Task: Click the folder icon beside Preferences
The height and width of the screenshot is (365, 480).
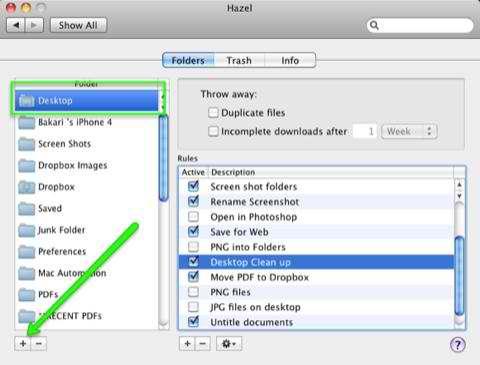Action: 27,252
